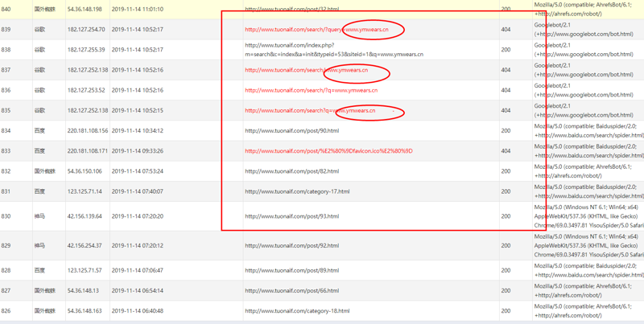Image resolution: width=644 pixels, height=324 pixels.
Task: Select timestamp 2019-11-14 10:52:15
Action: [138, 111]
